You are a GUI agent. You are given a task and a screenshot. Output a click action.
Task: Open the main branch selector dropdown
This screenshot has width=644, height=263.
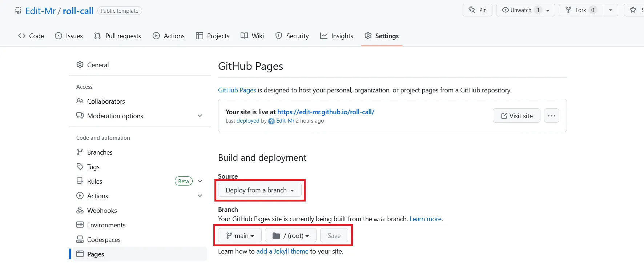tap(240, 236)
